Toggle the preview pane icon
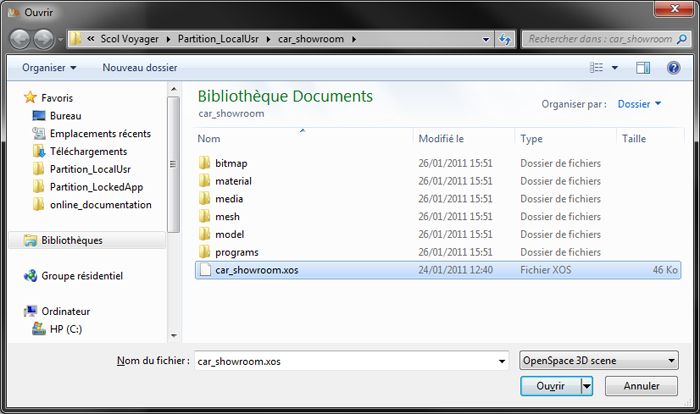Screen dimensions: 700x414 pyautogui.click(x=643, y=68)
